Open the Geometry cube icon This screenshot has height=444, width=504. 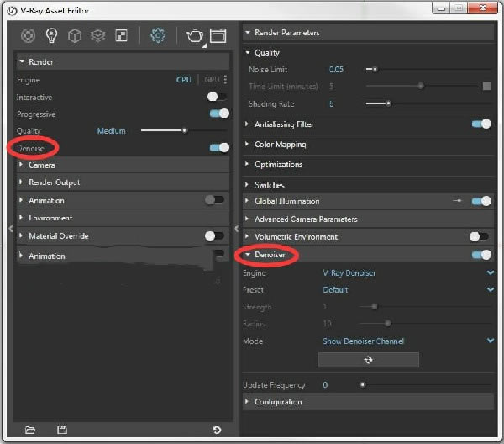75,35
